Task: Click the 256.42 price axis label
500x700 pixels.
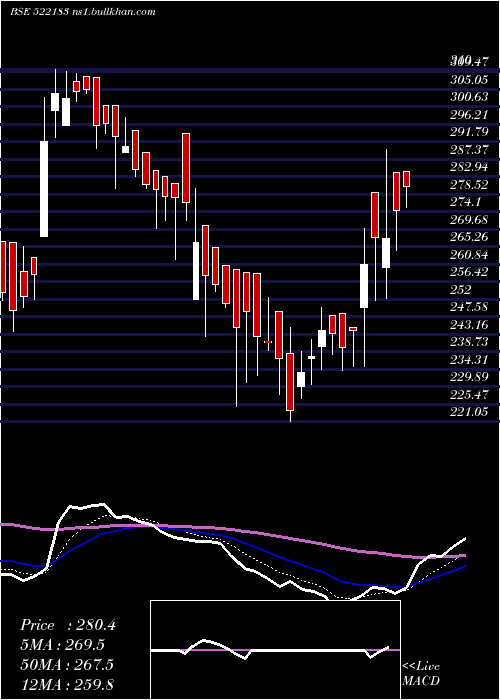Action: point(468,272)
